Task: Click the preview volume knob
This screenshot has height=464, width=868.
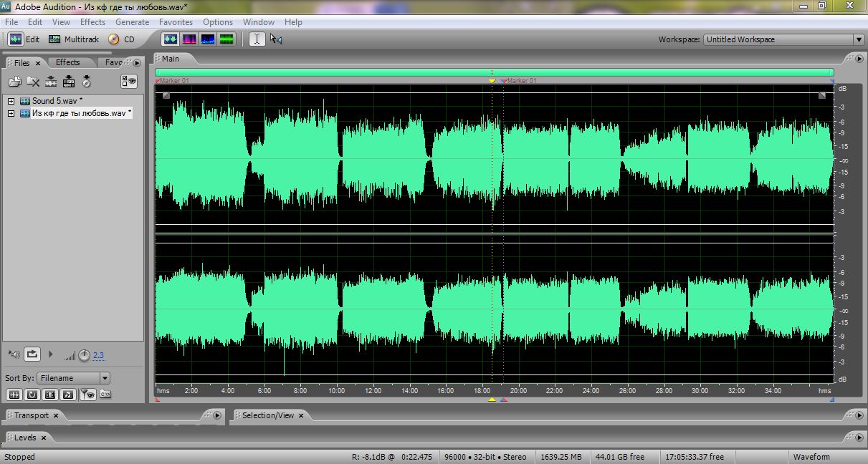Action: (x=84, y=354)
